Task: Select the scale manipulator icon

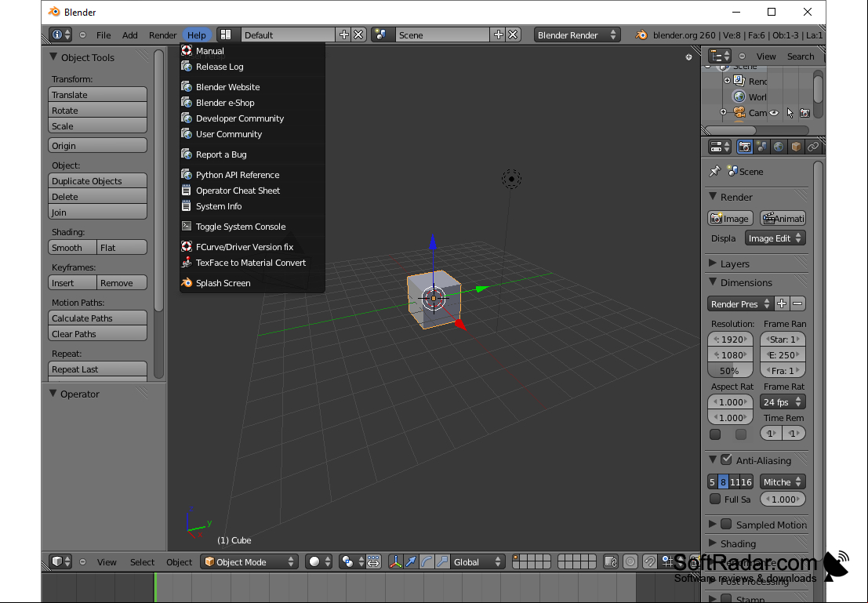Action: [441, 561]
